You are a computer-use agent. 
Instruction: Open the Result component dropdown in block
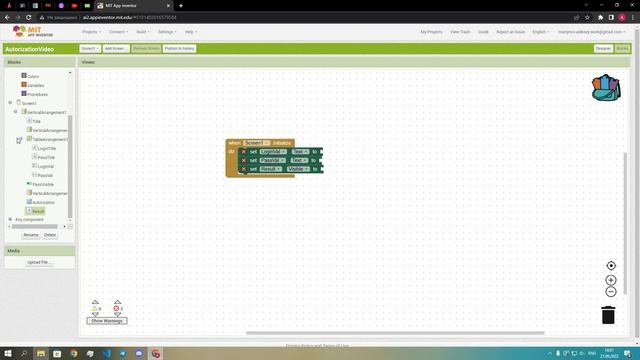pos(271,169)
